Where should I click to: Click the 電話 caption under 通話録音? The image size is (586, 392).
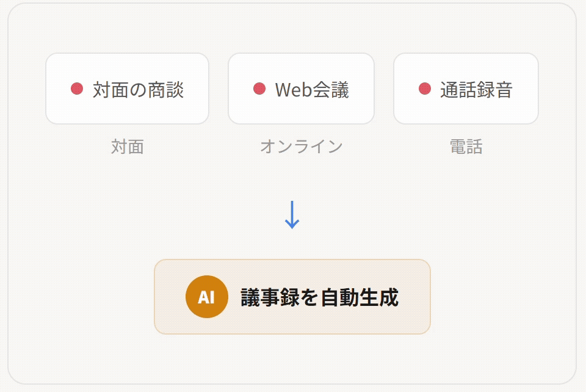coord(466,147)
